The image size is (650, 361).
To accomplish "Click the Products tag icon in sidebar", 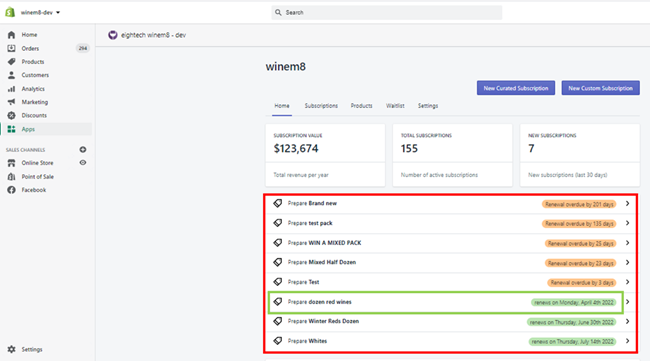I will (x=11, y=62).
